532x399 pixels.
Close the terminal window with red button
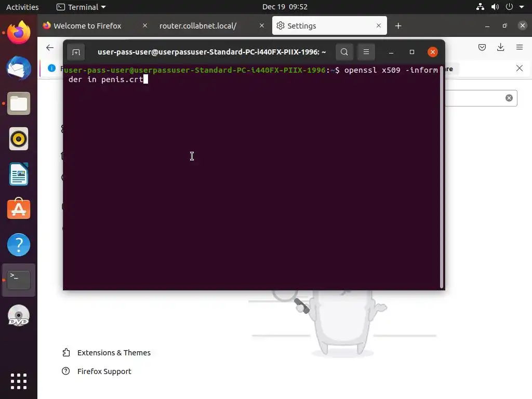click(x=432, y=52)
